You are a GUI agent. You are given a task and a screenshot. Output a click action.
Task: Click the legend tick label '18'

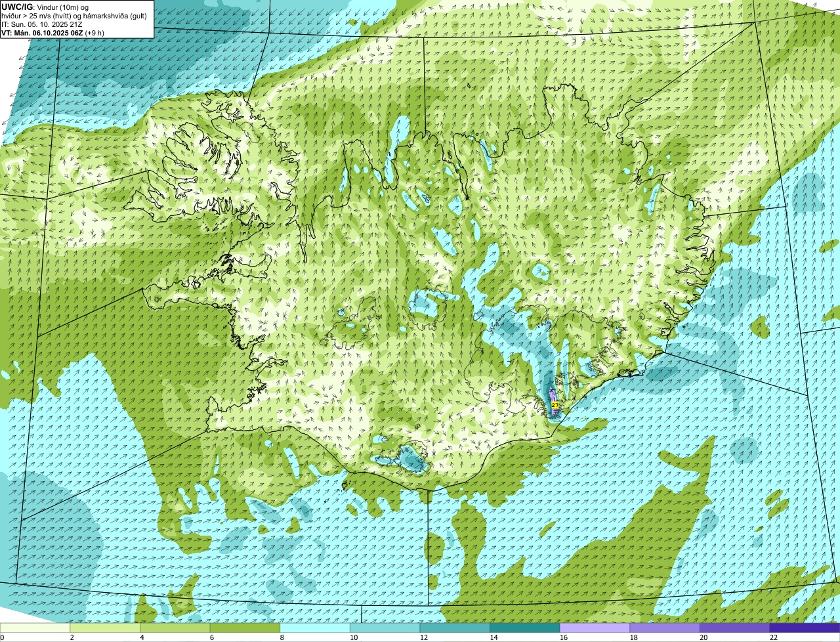pos(634,637)
